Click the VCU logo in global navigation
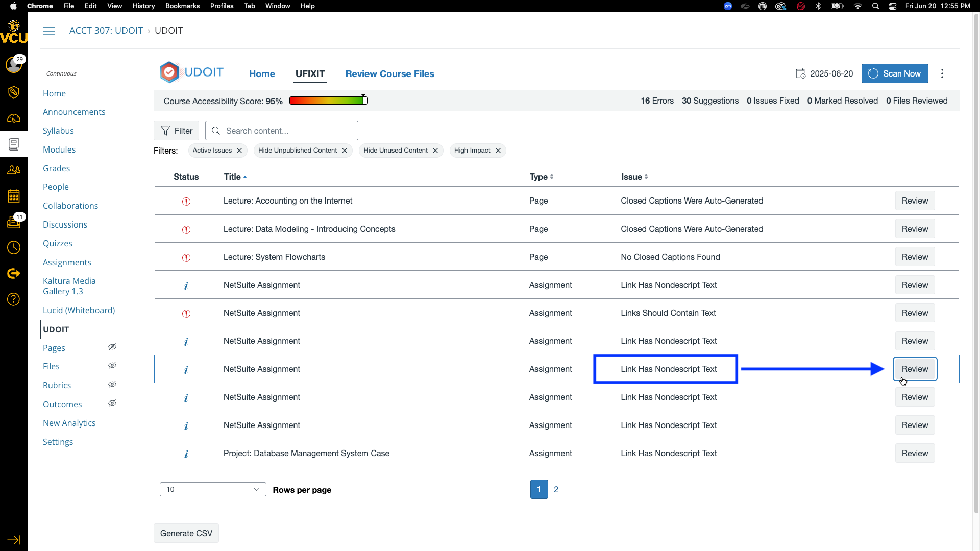Image resolution: width=980 pixels, height=551 pixels. click(14, 32)
